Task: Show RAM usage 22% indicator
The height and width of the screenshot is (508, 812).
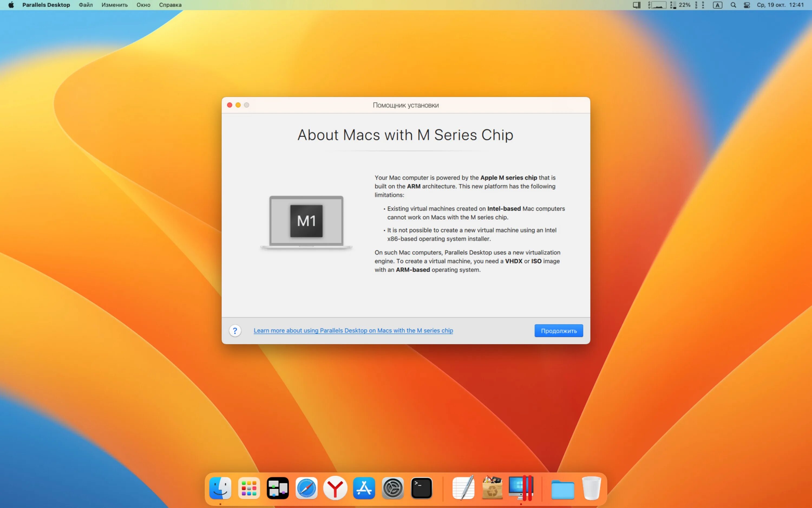Action: [x=680, y=5]
